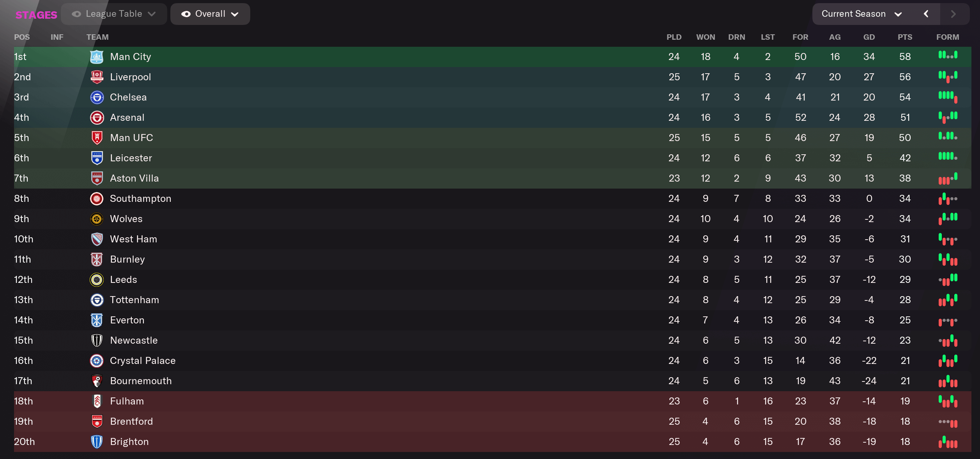Expand the Overall stats dropdown
This screenshot has height=459, width=980.
pos(210,14)
